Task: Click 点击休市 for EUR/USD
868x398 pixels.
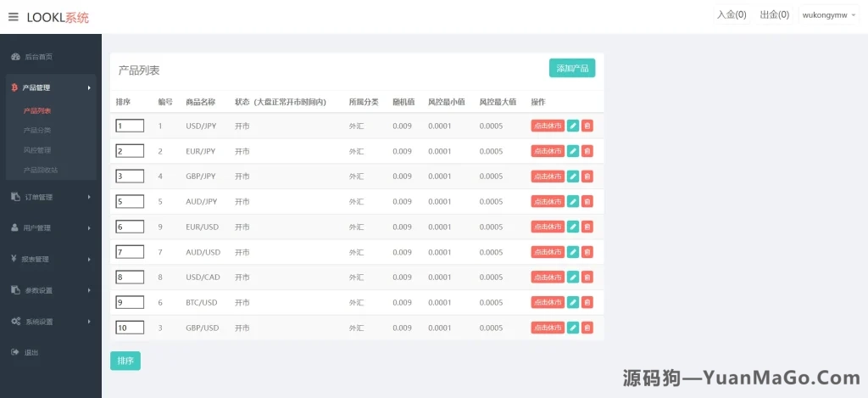Action: 548,227
